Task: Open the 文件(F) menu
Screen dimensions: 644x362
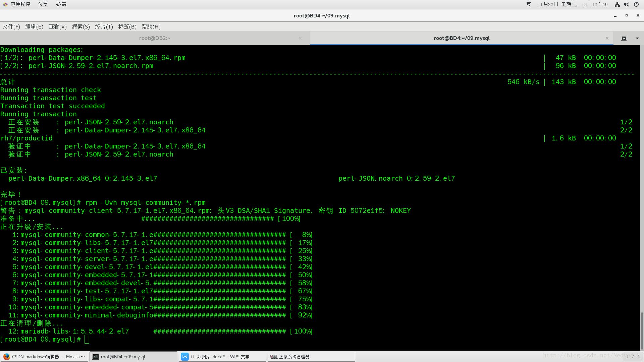Action: click(11, 26)
